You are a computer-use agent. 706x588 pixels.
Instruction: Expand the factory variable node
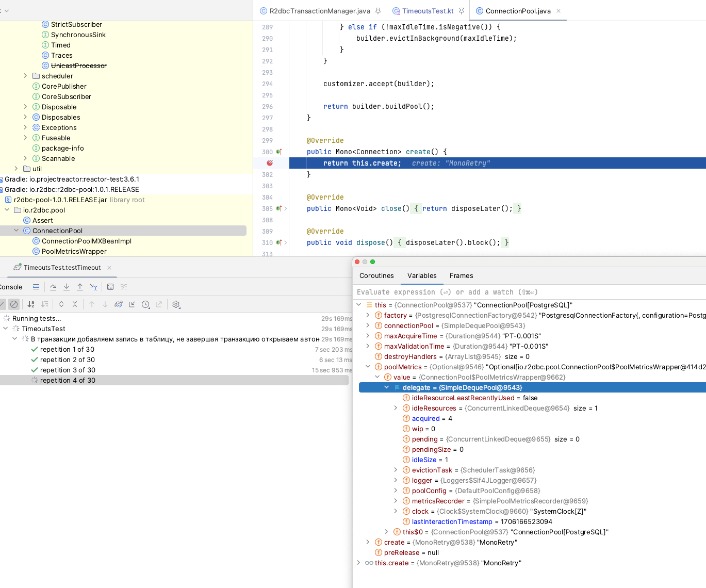click(368, 315)
